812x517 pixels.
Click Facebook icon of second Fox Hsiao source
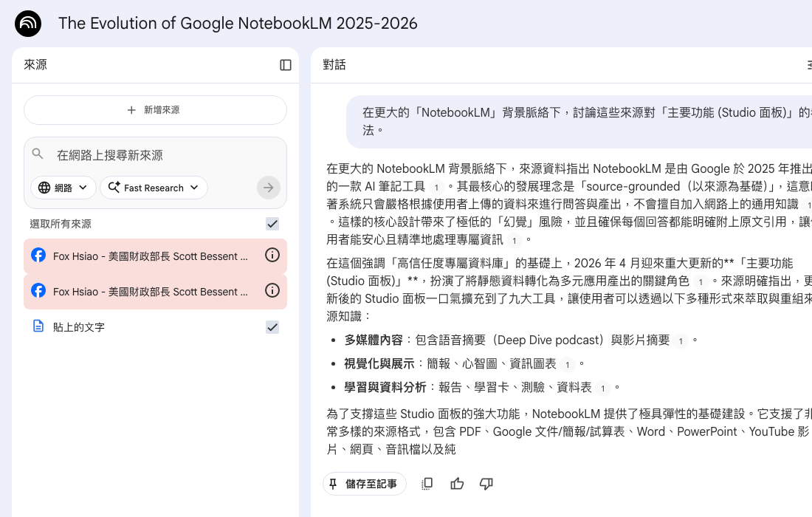point(38,290)
